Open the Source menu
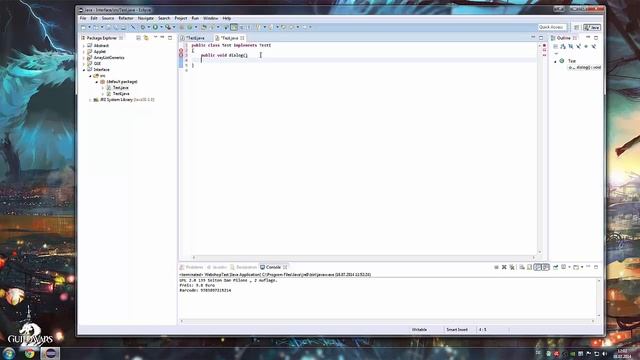 pos(108,18)
